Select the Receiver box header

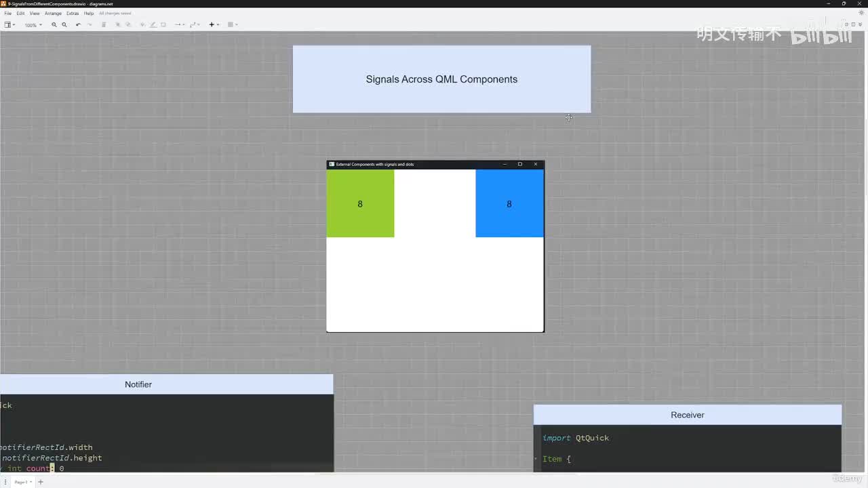click(688, 415)
